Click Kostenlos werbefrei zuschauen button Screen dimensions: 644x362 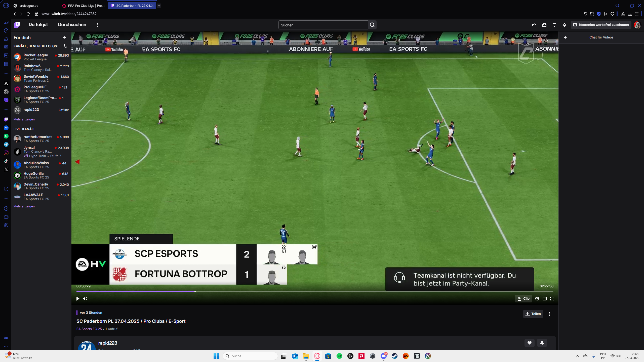pyautogui.click(x=601, y=25)
